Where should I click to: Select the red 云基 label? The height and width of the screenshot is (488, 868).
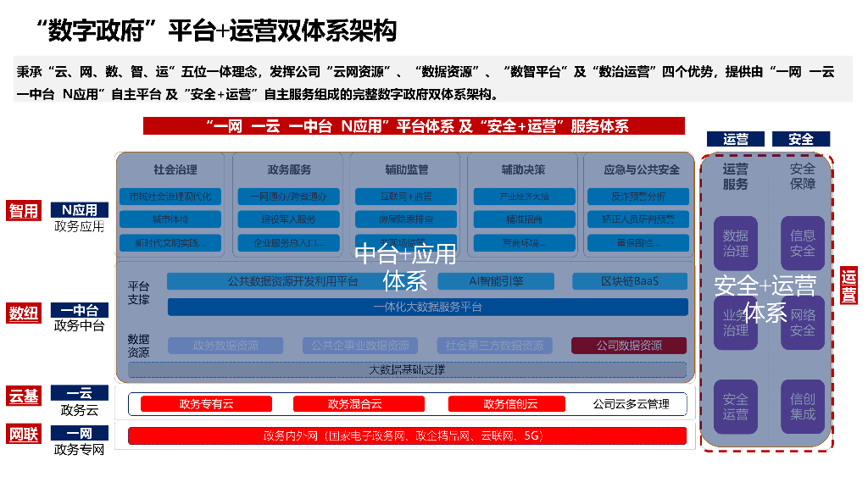[x=24, y=396]
